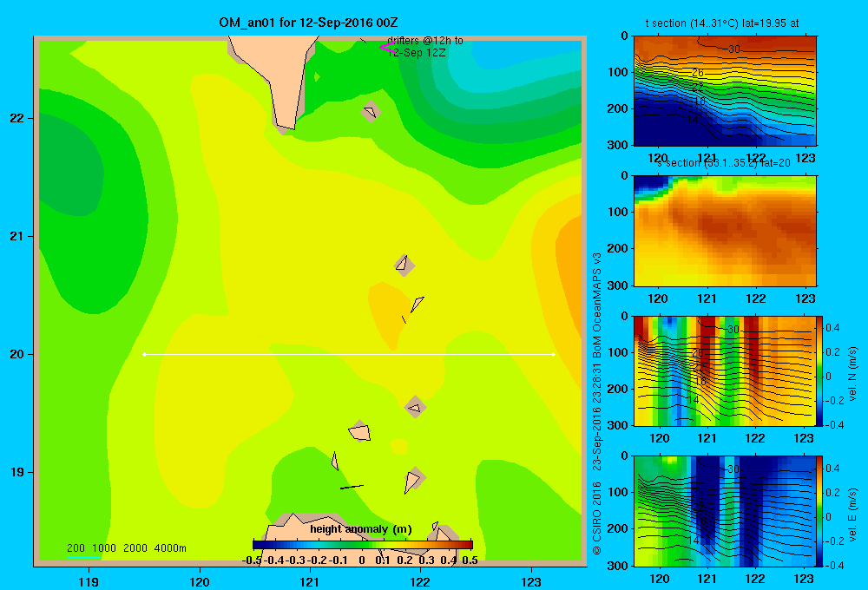Click latitude label "21" on main map axis

(x=17, y=236)
